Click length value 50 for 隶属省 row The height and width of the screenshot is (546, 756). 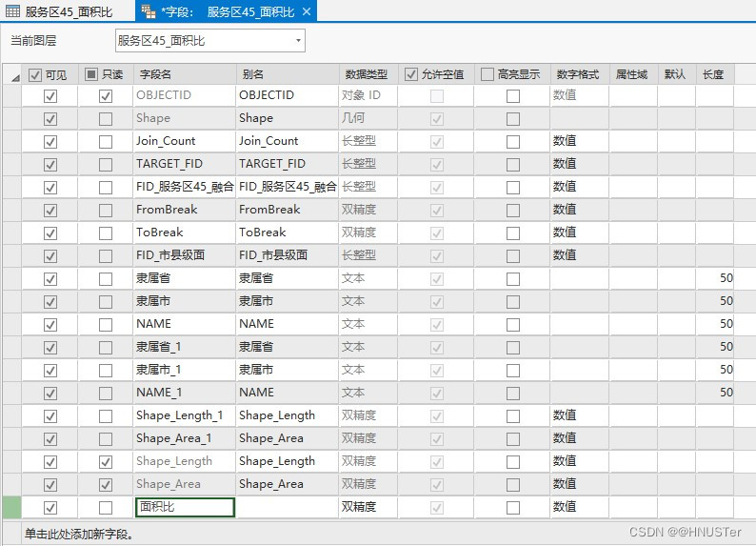pyautogui.click(x=715, y=278)
